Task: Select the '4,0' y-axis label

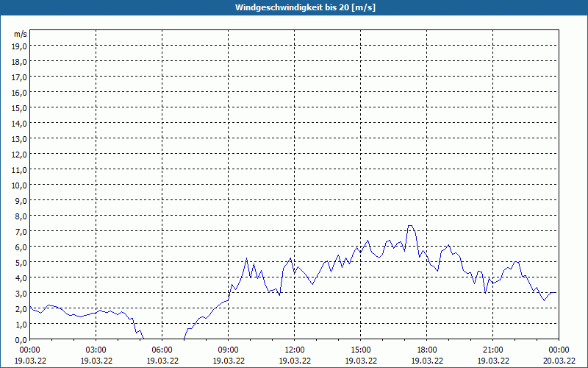Action: pos(21,278)
